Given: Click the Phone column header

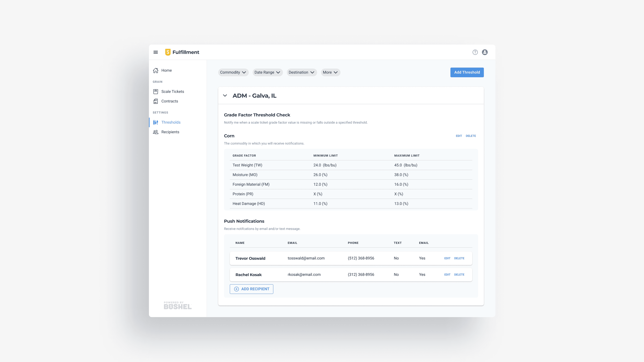Looking at the screenshot, I should 353,243.
